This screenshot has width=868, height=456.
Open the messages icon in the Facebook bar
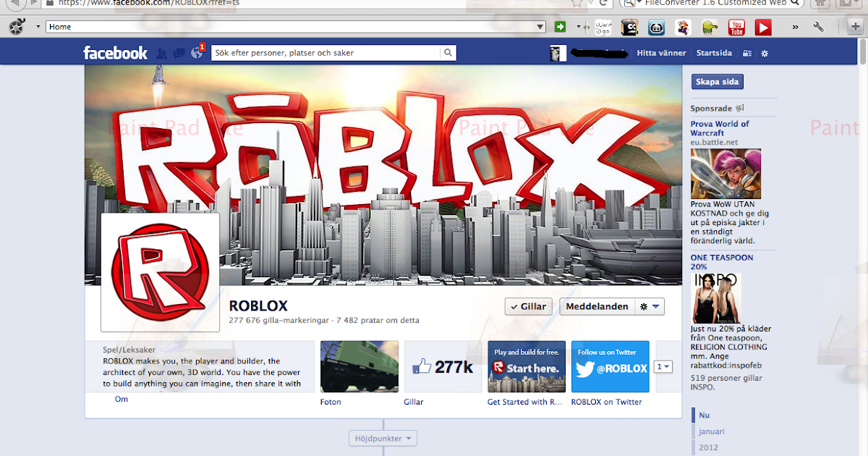(179, 53)
